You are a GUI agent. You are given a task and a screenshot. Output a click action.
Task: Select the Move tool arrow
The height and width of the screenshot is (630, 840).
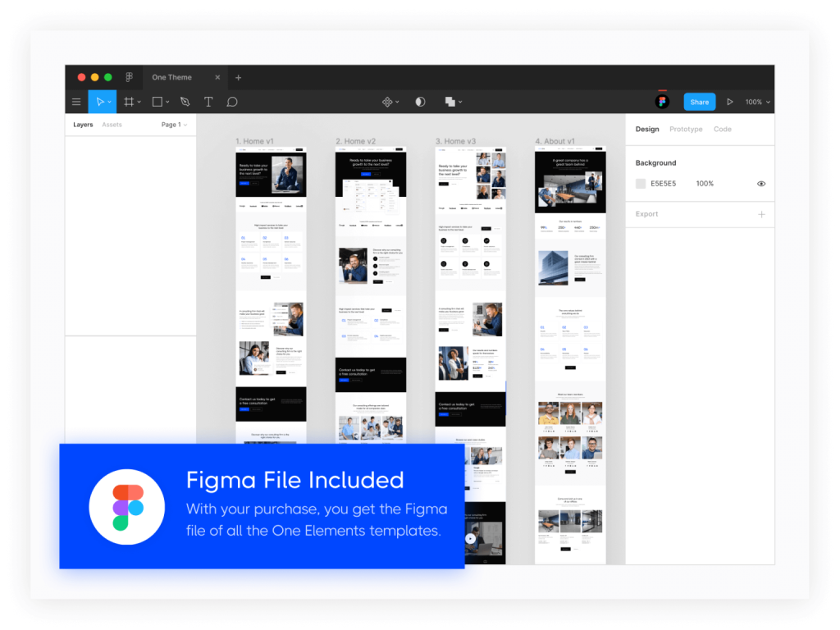point(99,102)
